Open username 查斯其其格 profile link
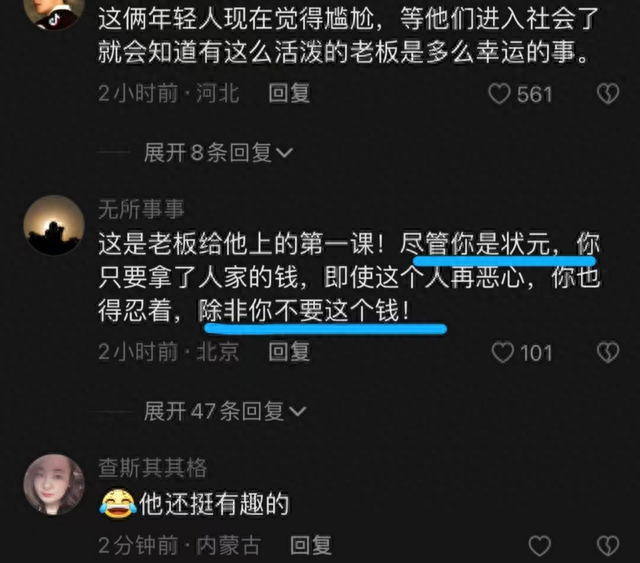Viewport: 640px width, 563px height. [x=153, y=468]
